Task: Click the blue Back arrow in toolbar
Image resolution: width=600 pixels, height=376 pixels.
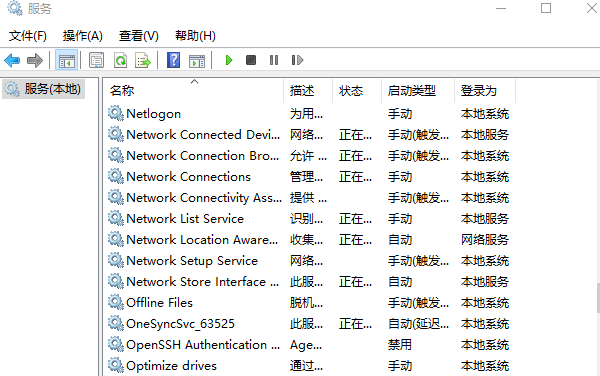Action: (12, 60)
